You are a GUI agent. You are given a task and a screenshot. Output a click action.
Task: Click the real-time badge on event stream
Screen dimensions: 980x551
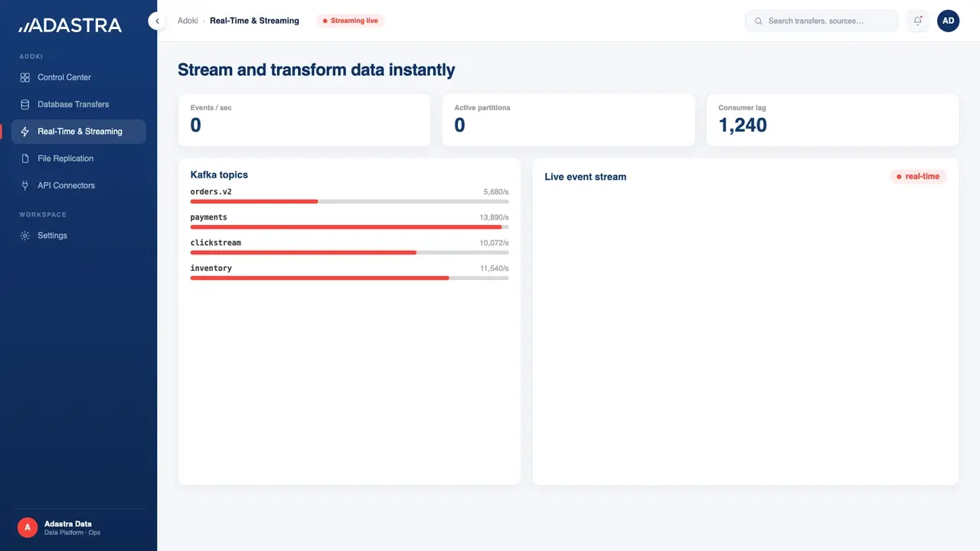[x=918, y=177]
